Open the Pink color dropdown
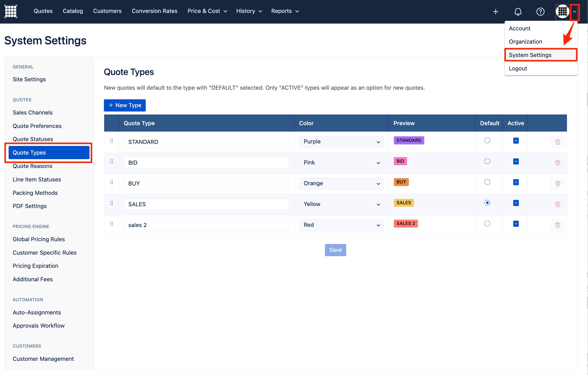Screen dimensions: 588x375 [341, 163]
